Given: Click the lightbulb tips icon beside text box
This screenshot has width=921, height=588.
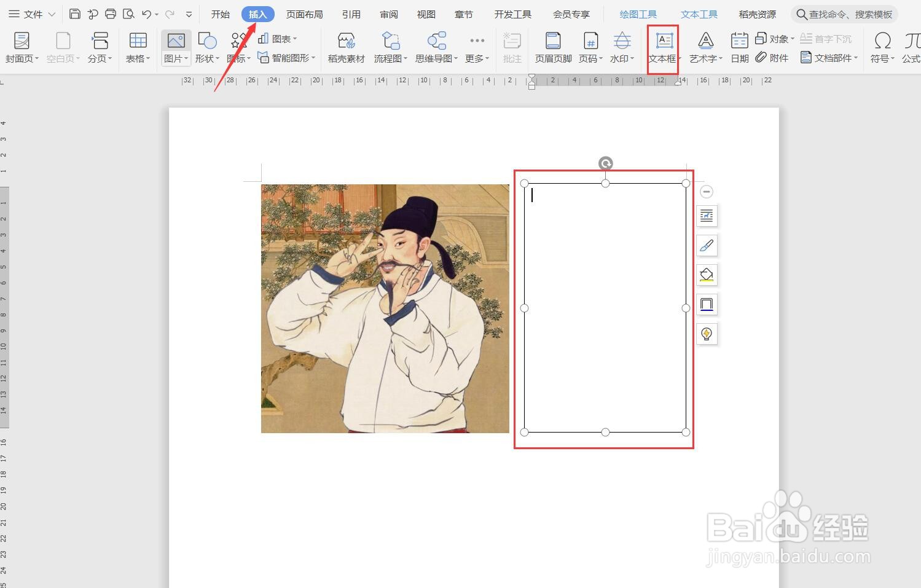Looking at the screenshot, I should pos(707,334).
